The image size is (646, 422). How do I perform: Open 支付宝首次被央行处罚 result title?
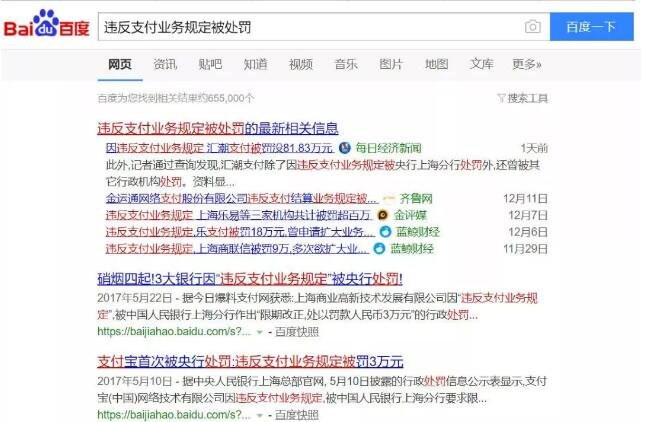coord(250,361)
